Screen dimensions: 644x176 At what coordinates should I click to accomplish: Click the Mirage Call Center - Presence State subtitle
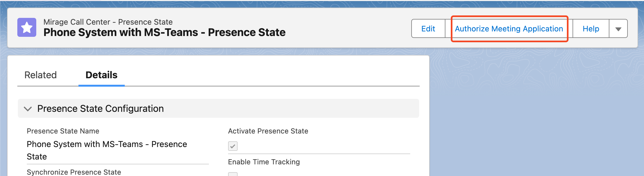coord(108,22)
